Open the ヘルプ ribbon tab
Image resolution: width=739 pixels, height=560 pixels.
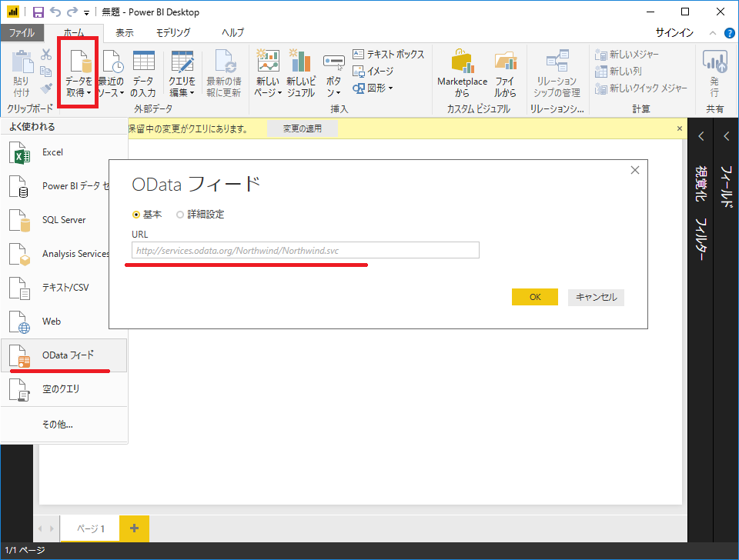point(232,32)
